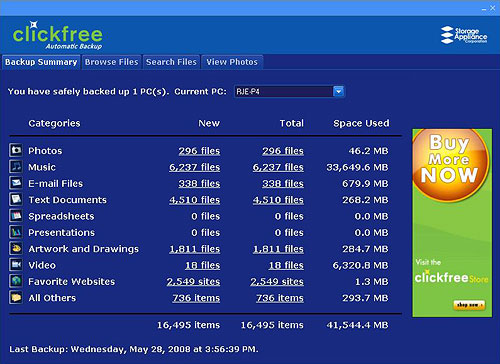Viewport: 500px width, 364px height.
Task: Open new Photos 296 files link
Action: pos(199,151)
